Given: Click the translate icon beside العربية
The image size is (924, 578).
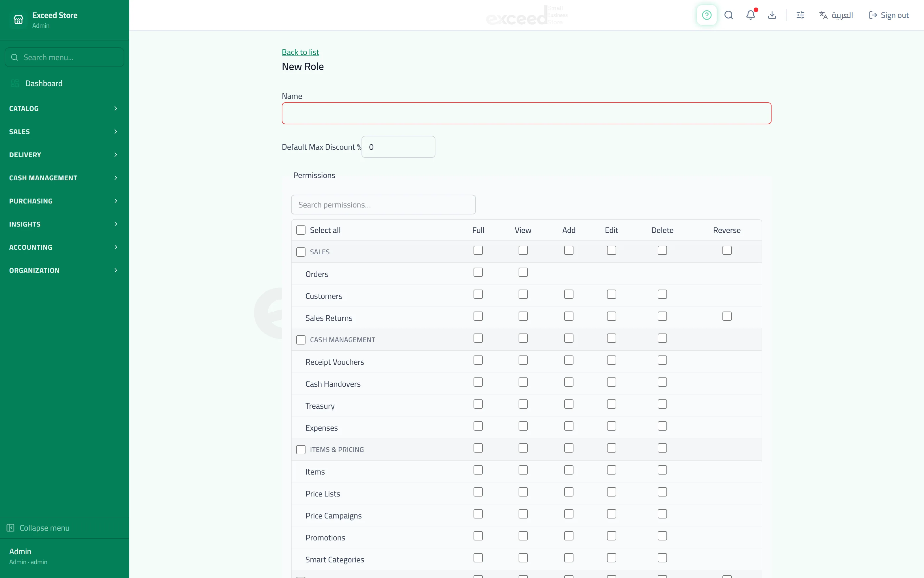Looking at the screenshot, I should point(823,15).
